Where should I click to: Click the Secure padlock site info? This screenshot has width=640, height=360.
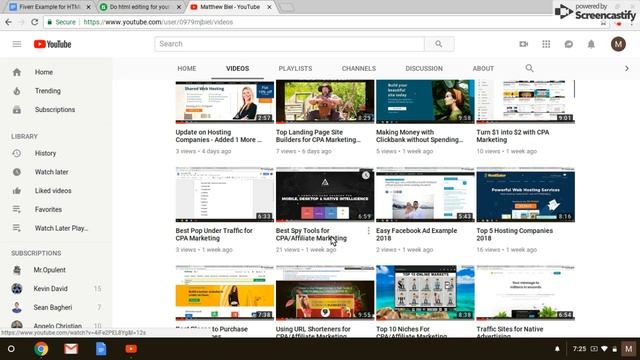(x=62, y=22)
